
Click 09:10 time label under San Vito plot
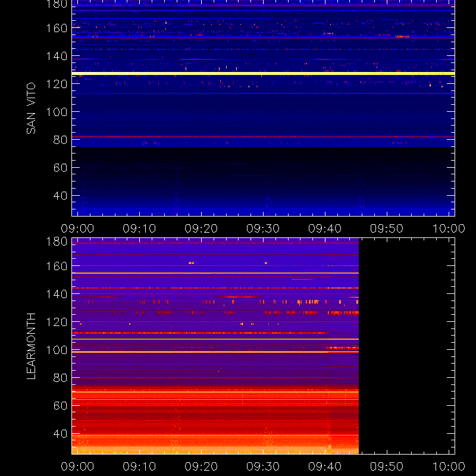[139, 228]
